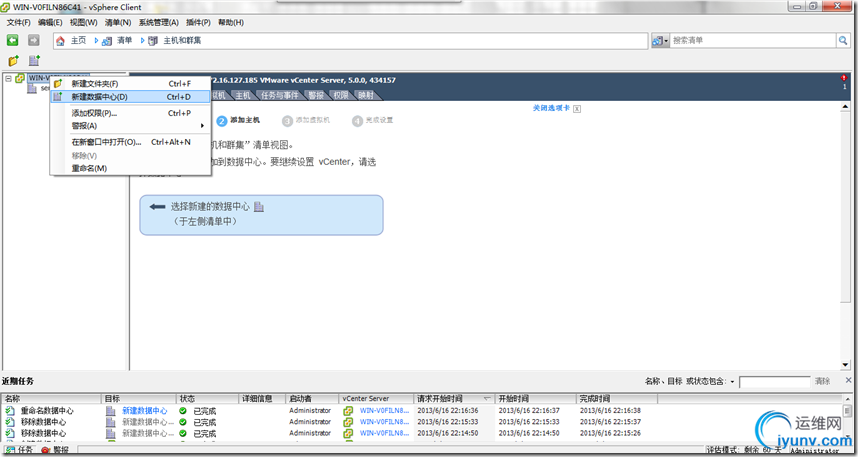Viewport: 858px width, 457px height.
Task: Click the hosts and clusters icon beside 主机和群集
Action: click(x=153, y=41)
